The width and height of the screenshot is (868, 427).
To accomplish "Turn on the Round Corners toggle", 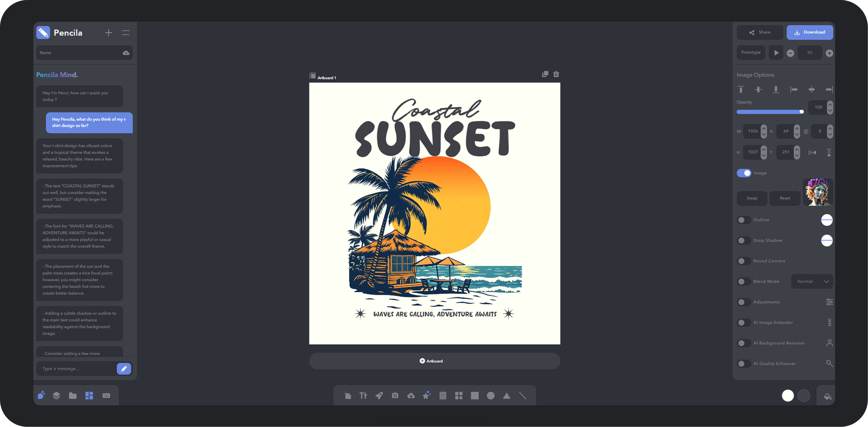I will pyautogui.click(x=743, y=261).
